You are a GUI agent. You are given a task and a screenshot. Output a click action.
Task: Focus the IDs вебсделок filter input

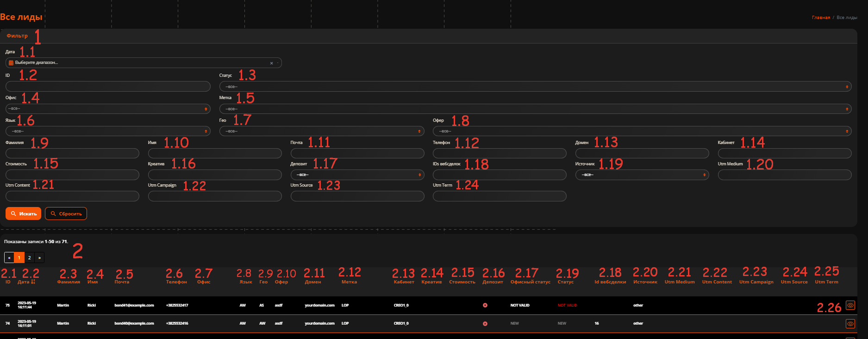point(500,175)
